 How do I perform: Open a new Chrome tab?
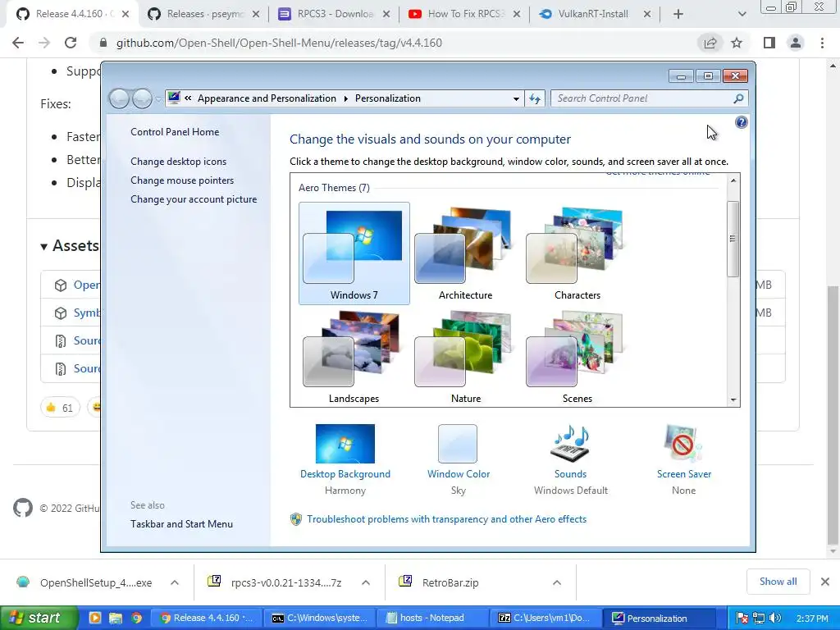click(x=678, y=15)
